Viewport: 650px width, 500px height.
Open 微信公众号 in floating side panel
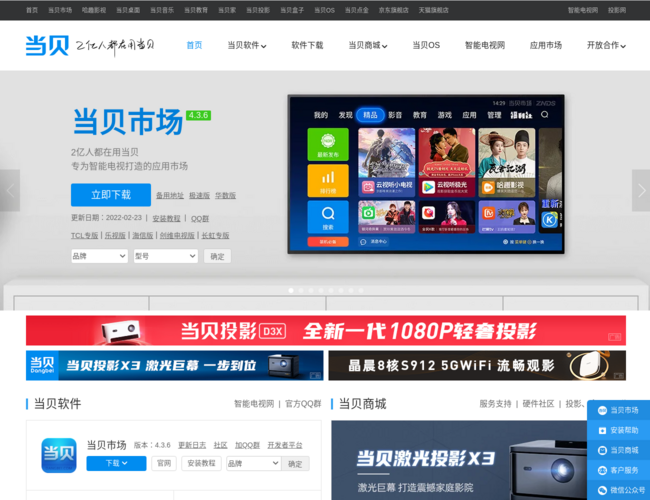618,490
